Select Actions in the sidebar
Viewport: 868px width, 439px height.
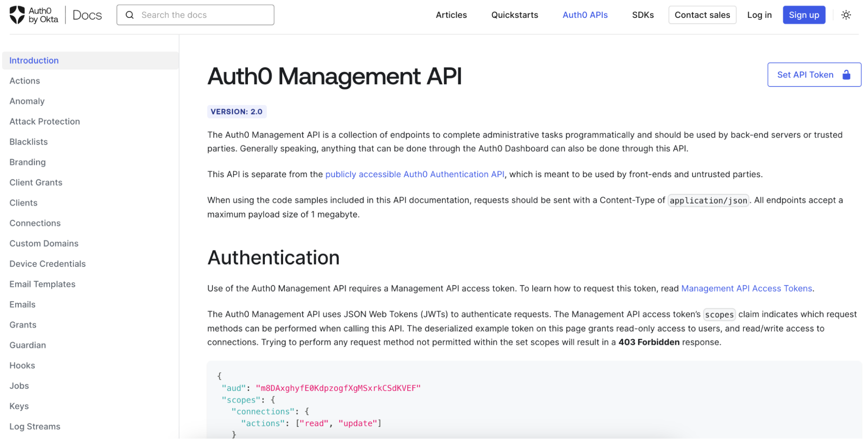pyautogui.click(x=25, y=81)
